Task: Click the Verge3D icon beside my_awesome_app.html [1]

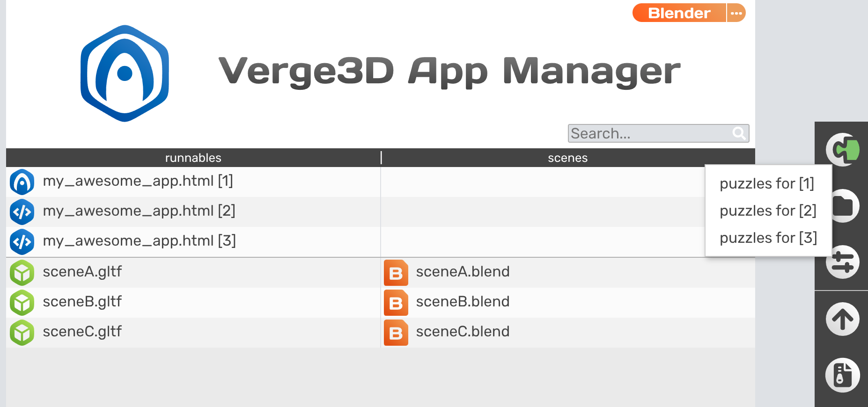Action: pos(22,182)
